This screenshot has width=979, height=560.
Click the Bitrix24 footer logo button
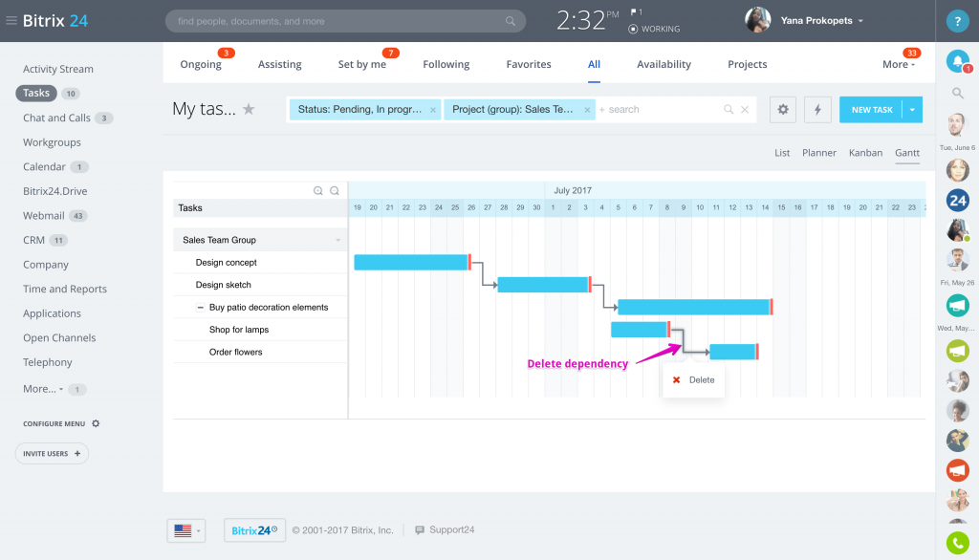[x=254, y=530]
